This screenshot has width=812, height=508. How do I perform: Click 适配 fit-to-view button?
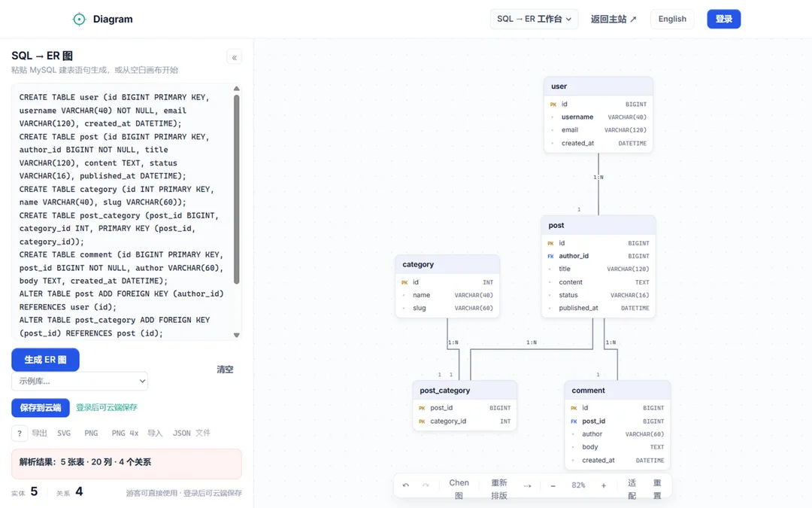632,489
